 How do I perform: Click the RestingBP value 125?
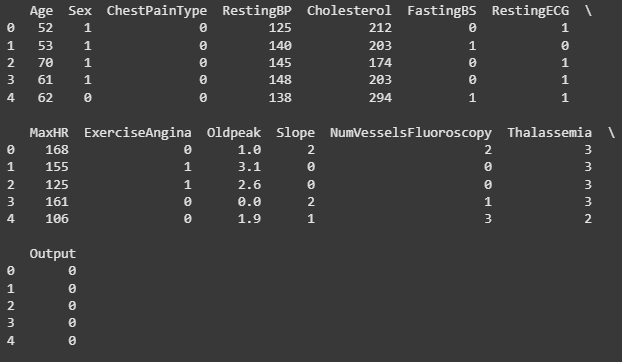click(280, 28)
